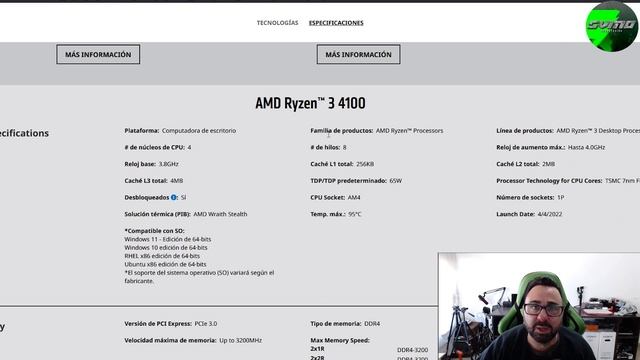Click Processor Technology for CPU Cores entry
Viewport: 640px width, 360px height.
click(x=568, y=181)
